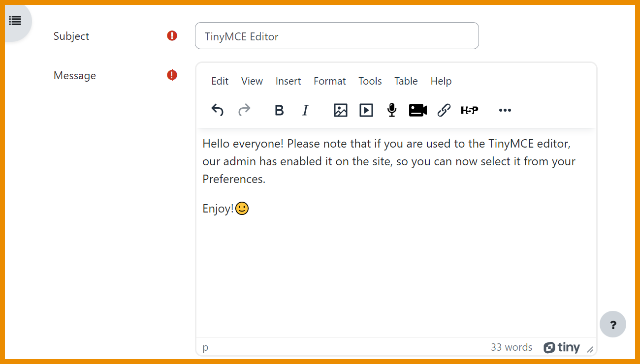Click the multimedia insert icon
The height and width of the screenshot is (364, 640).
point(366,110)
